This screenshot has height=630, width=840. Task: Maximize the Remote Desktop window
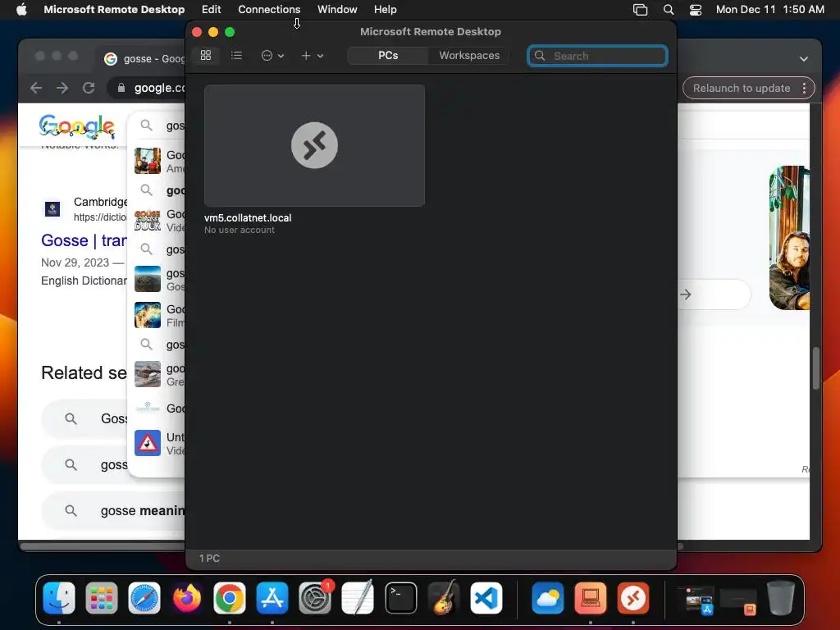click(x=230, y=32)
